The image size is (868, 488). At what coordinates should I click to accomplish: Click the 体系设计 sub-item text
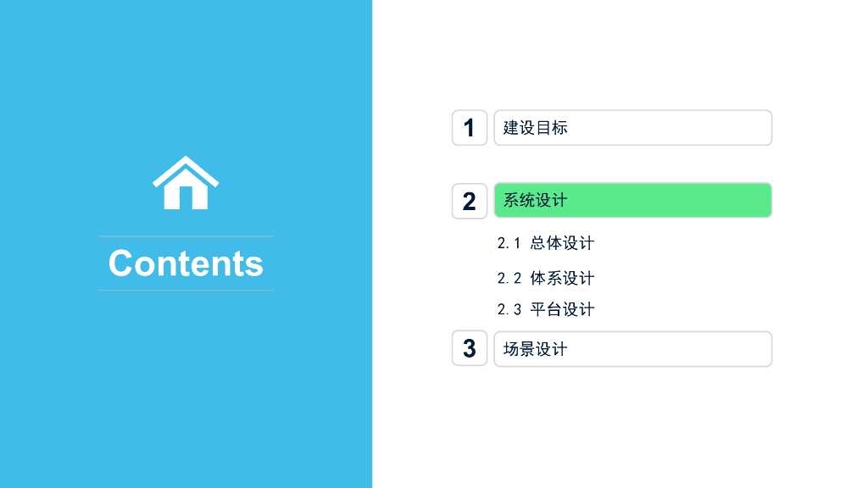[x=562, y=278]
